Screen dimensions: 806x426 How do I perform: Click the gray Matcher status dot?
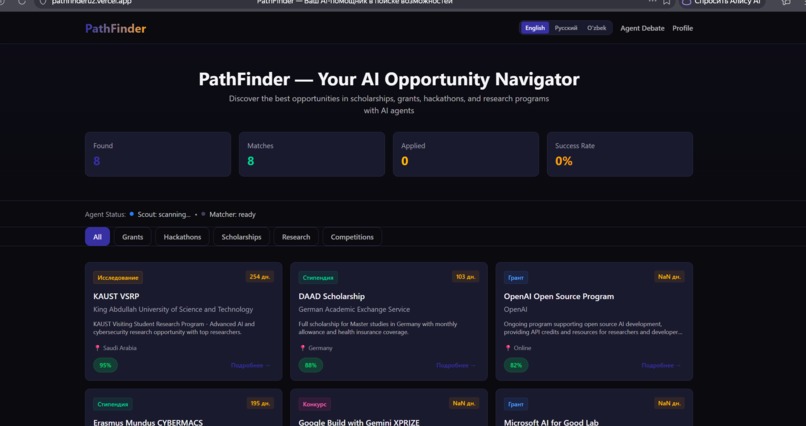[x=204, y=214]
